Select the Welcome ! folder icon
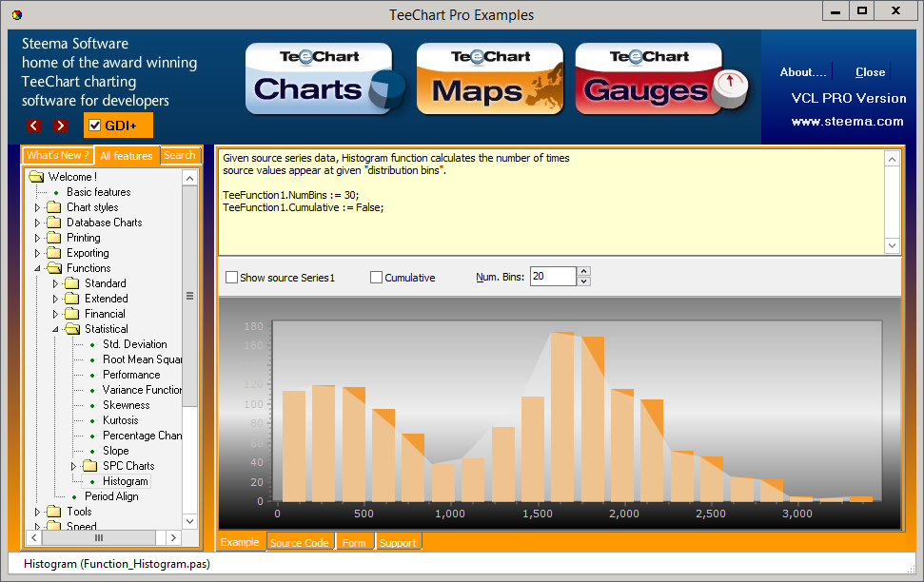Screen dimensions: 924x582 point(36,177)
